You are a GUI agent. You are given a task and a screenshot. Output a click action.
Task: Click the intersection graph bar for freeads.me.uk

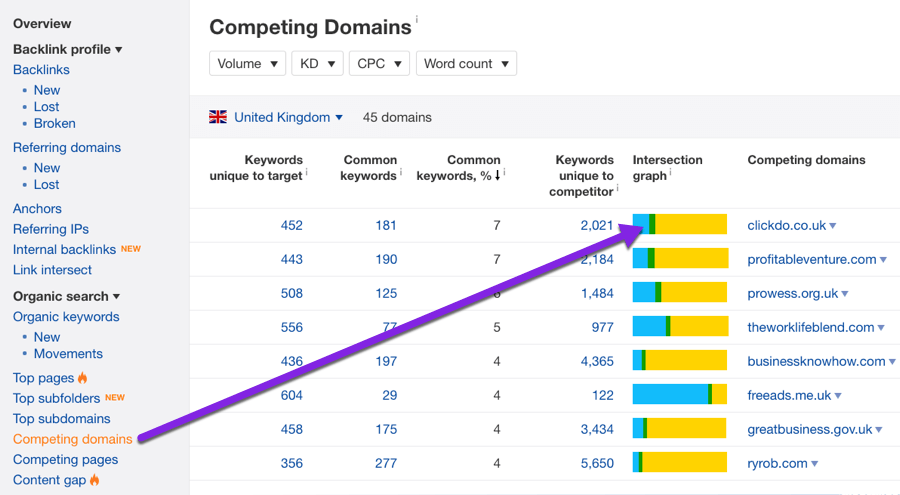click(x=679, y=395)
